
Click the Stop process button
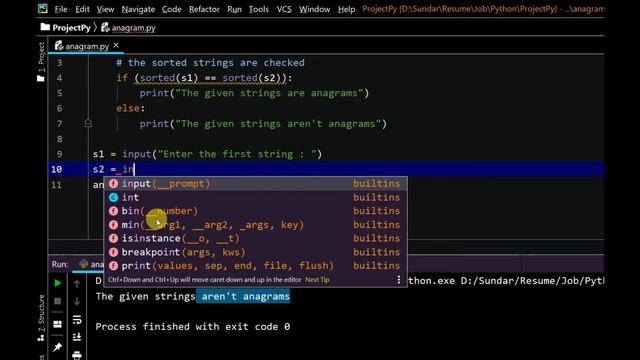click(x=58, y=301)
